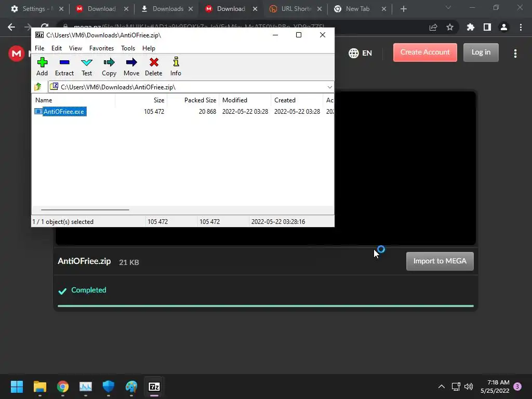Close the New Tab tab
This screenshot has height=399, width=532.
[x=384, y=9]
